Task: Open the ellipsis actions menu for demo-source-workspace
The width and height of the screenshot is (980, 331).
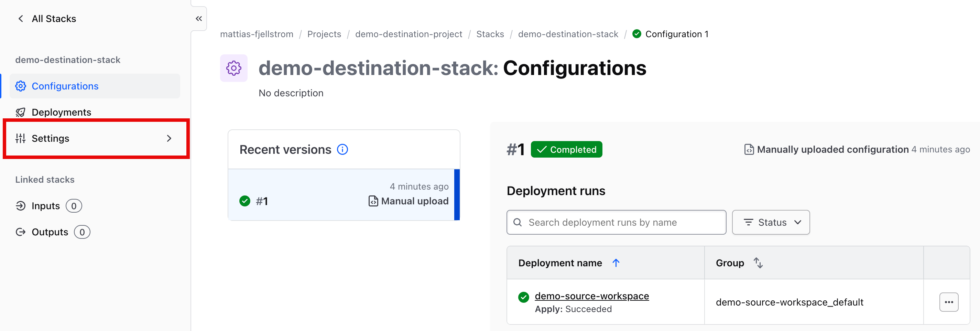Action: 949,302
